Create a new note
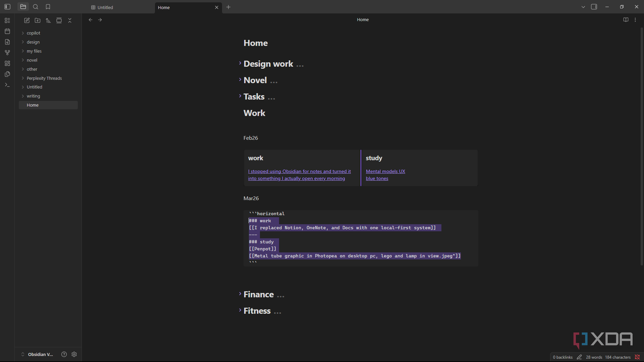This screenshot has width=644, height=362. coord(27,20)
